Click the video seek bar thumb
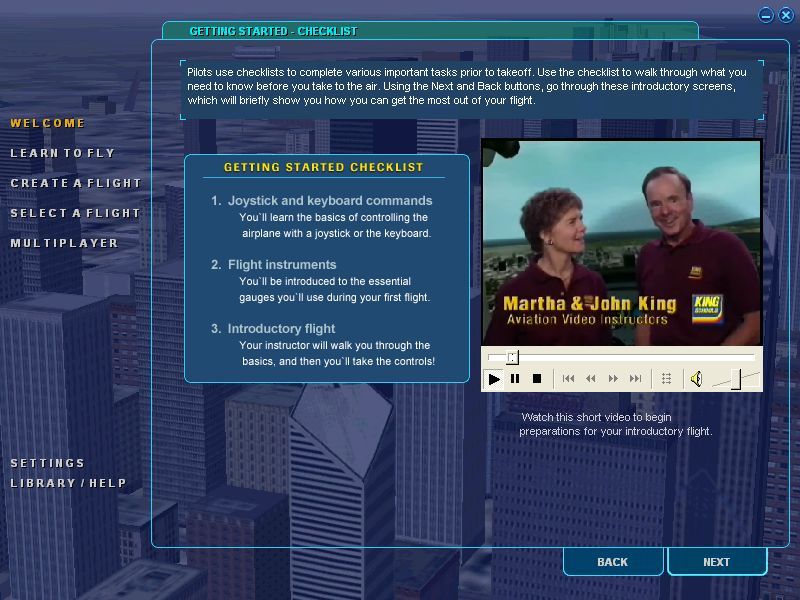 pos(512,357)
